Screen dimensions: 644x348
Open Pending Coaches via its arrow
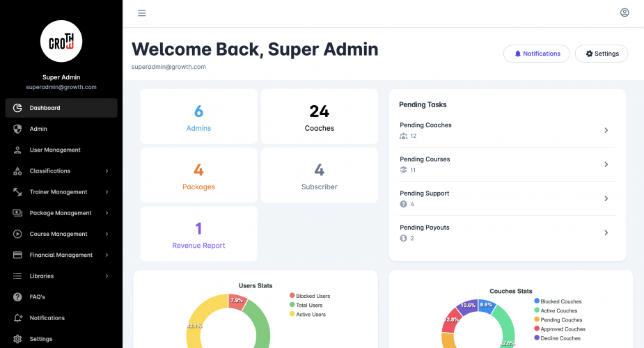click(606, 130)
